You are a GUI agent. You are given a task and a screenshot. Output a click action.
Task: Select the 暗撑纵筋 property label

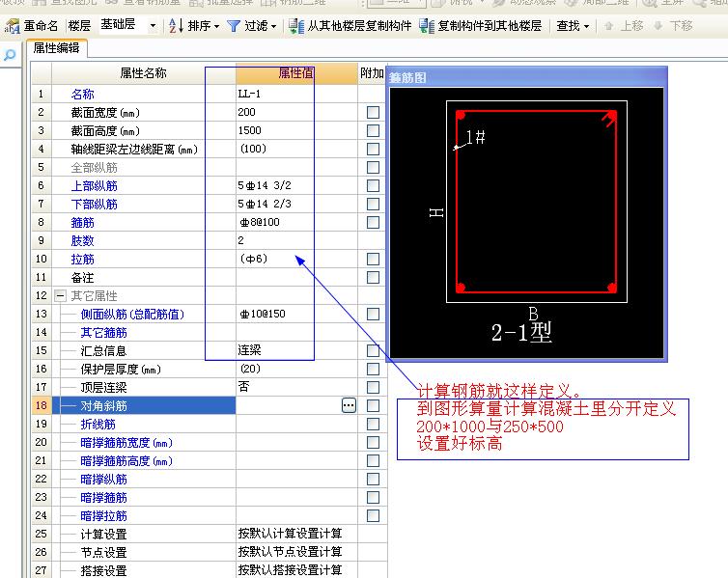[103, 480]
